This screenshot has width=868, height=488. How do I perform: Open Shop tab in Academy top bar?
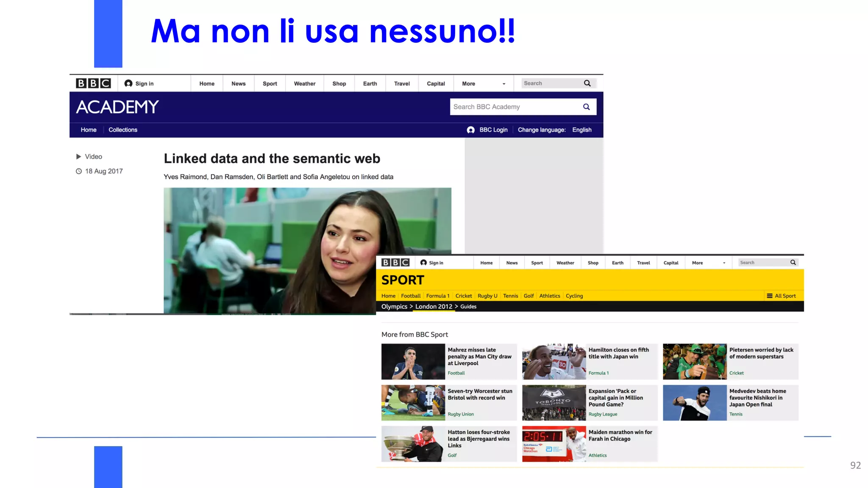click(339, 83)
